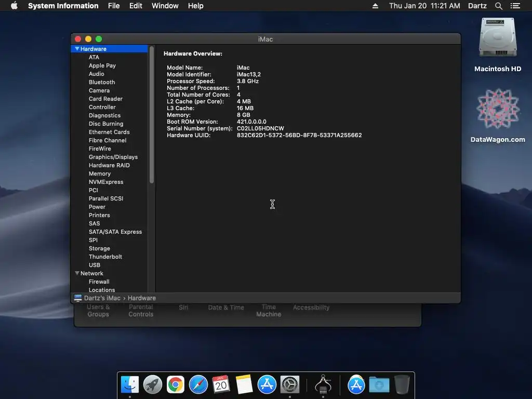
Task: Click the Dartz user menu
Action: coord(477,6)
